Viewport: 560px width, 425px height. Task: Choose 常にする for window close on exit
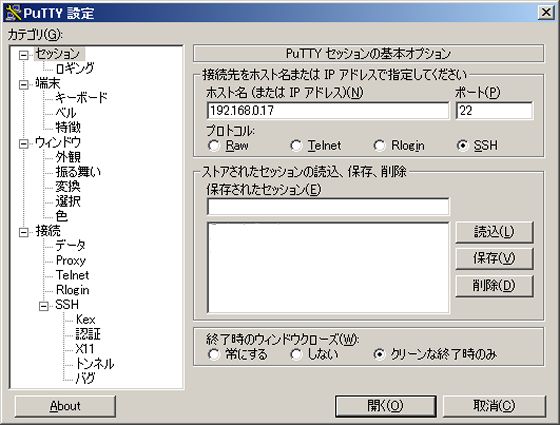(x=214, y=354)
